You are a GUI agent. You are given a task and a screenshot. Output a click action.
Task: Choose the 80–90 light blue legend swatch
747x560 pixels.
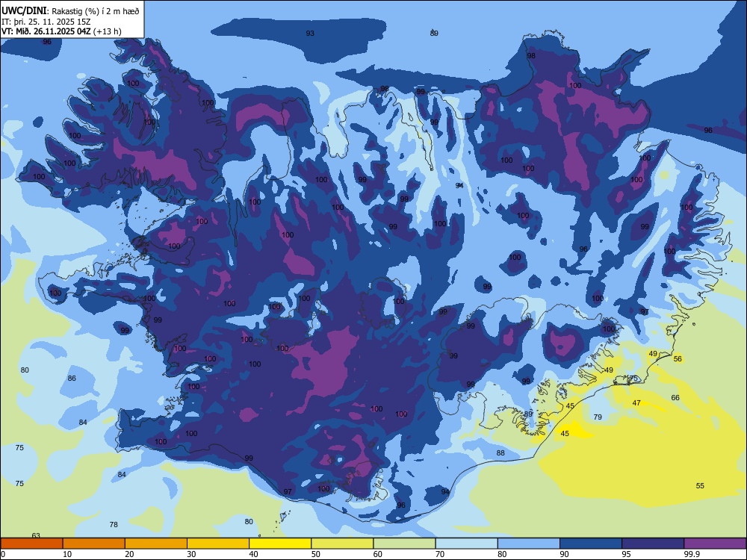tap(529, 544)
